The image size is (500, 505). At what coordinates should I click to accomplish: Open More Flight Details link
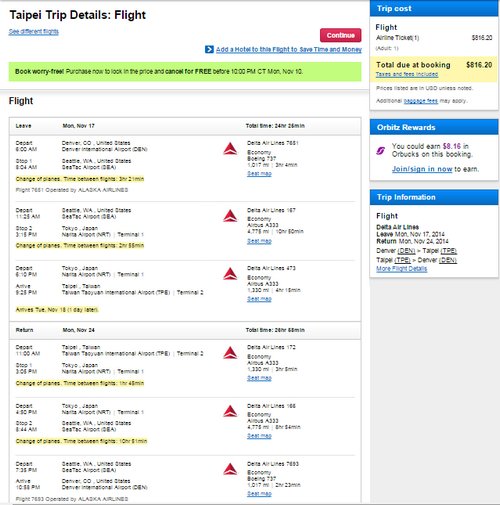click(401, 269)
